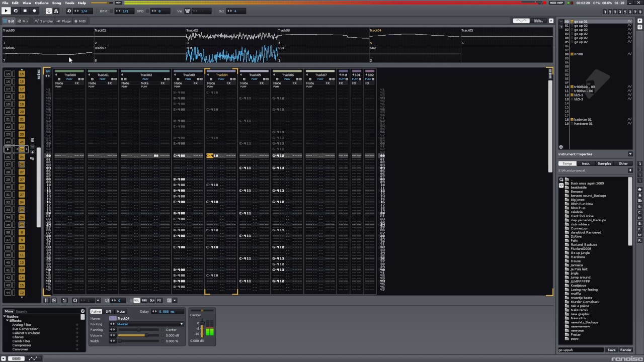This screenshot has width=644, height=362.
Task: Toggle pattern follow arrow icon
Action: point(49,11)
